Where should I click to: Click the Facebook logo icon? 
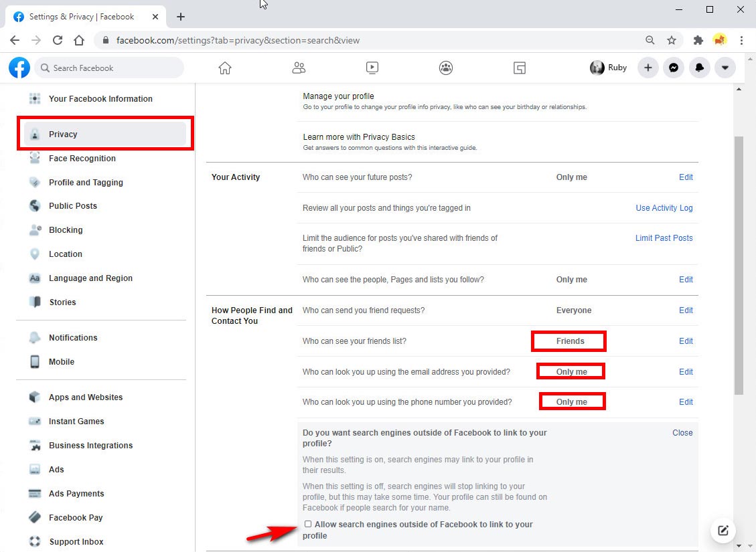(x=19, y=68)
